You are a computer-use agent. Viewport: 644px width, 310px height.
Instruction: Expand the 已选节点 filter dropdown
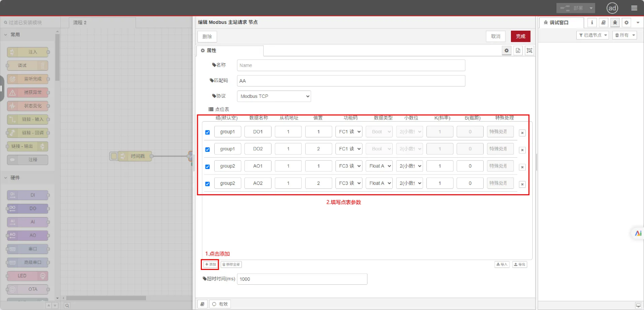[592, 35]
